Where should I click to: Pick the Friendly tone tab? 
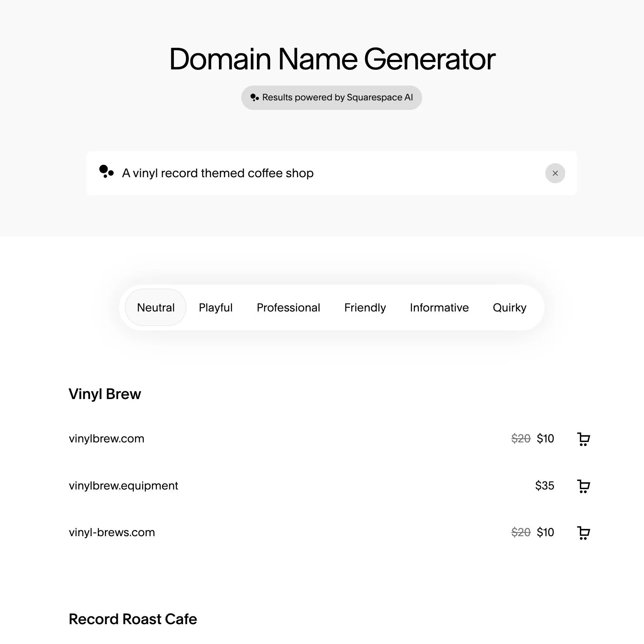pyautogui.click(x=365, y=307)
